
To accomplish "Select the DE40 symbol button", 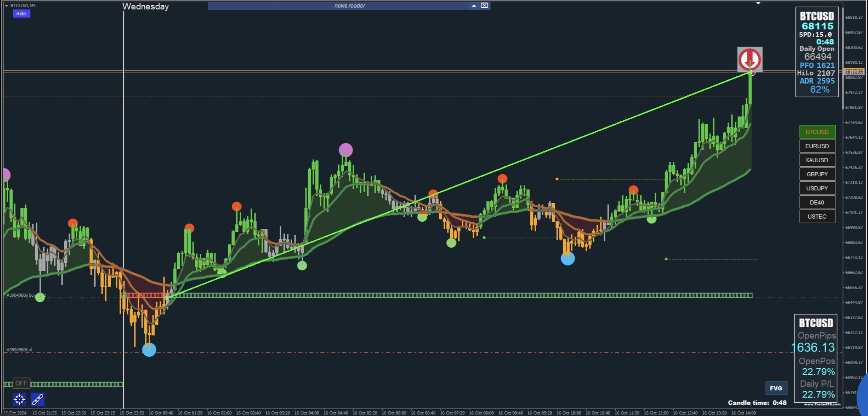I will 817,202.
